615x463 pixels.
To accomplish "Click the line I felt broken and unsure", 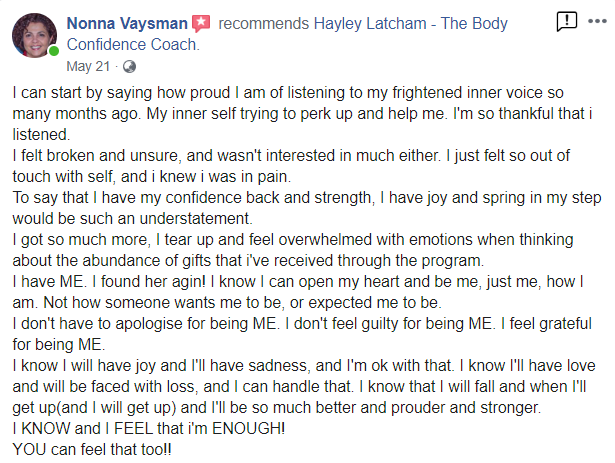I will pyautogui.click(x=291, y=156).
